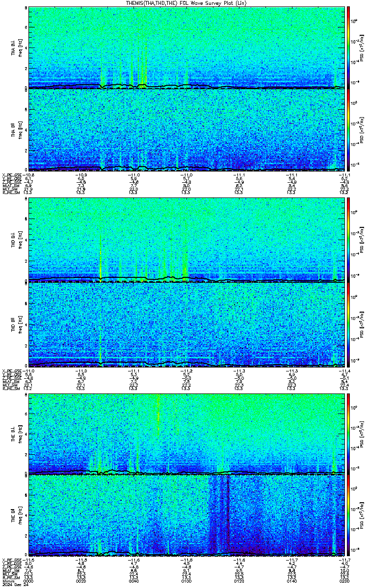Click the color bar of the THE B-perpendicular panel
Image resolution: width=368 pixels, height=588 pixels.
pos(348,434)
